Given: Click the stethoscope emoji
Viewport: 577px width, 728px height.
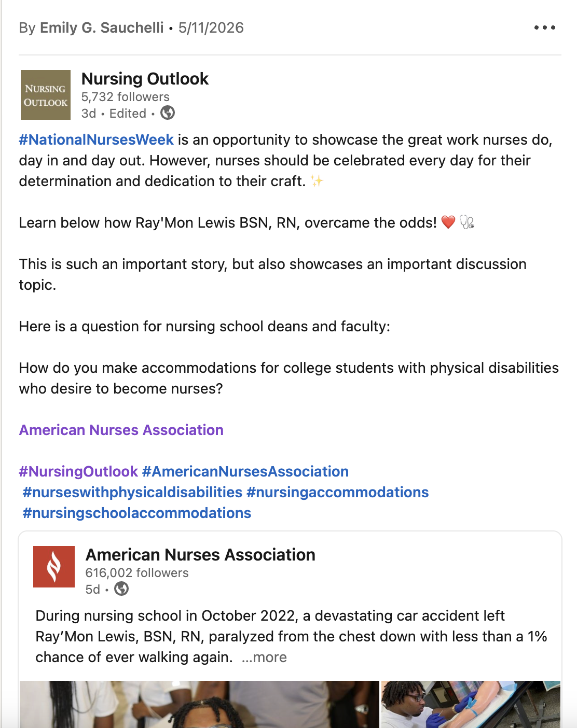Looking at the screenshot, I should click(x=467, y=222).
